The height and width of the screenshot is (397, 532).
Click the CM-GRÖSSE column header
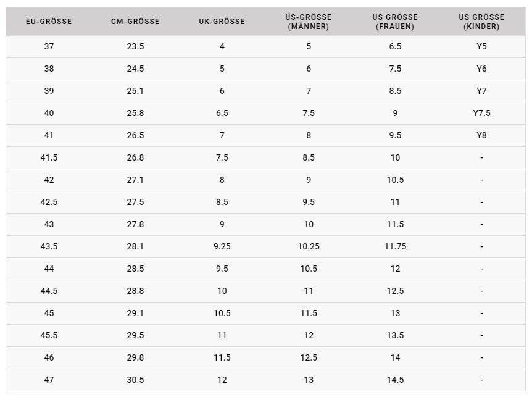135,22
